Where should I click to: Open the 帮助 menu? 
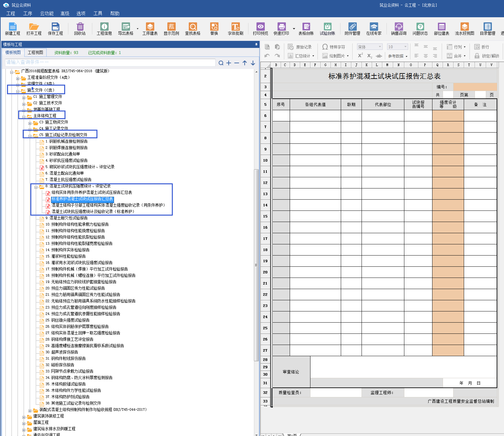point(115,13)
